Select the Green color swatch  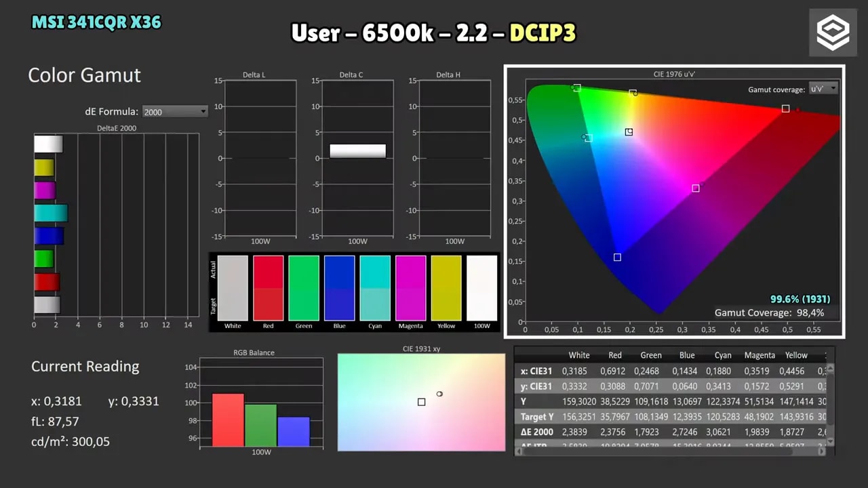[x=304, y=287]
